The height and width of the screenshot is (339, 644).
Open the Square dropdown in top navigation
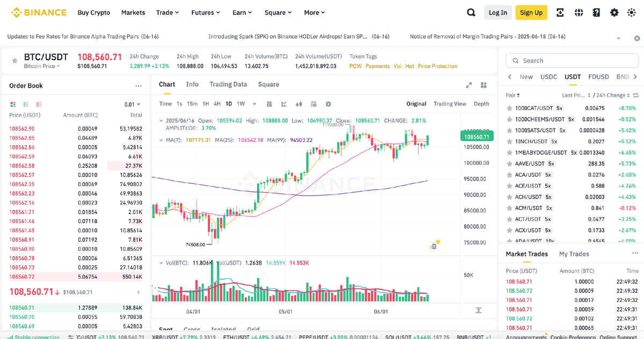(x=279, y=12)
